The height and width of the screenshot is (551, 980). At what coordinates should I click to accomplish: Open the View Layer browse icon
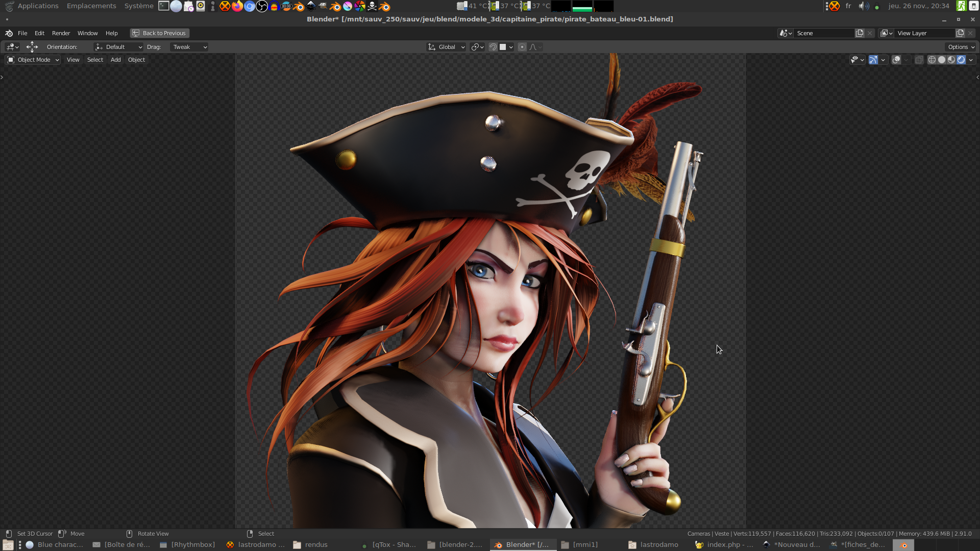(x=886, y=33)
